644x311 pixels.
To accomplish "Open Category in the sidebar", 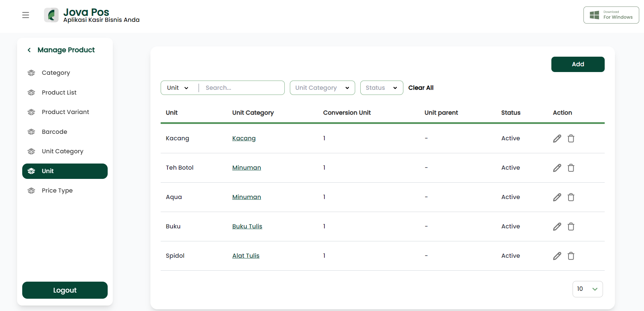I will [65, 73].
